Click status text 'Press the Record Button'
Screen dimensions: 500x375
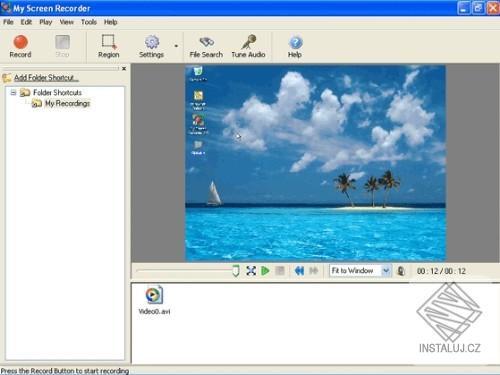pos(65,371)
